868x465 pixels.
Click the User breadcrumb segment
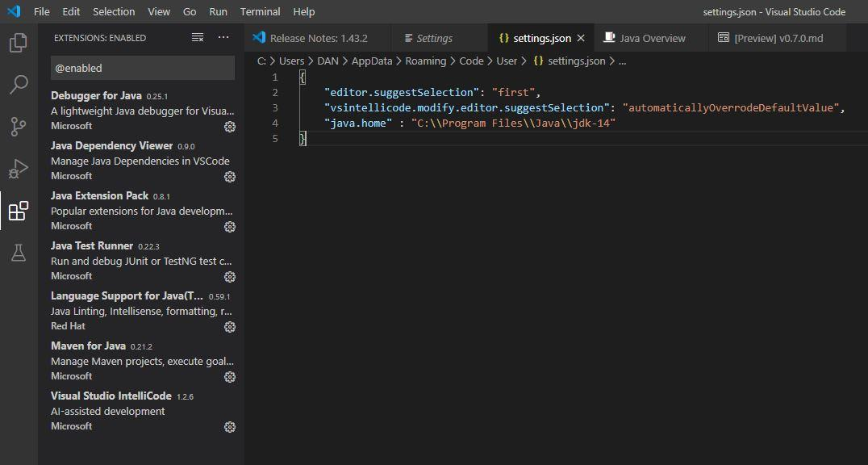click(x=507, y=61)
